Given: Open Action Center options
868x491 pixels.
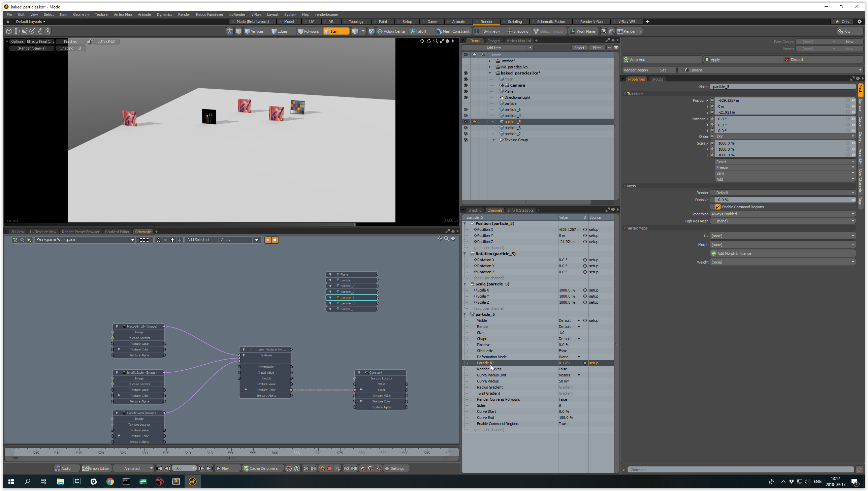Looking at the screenshot, I should pos(391,31).
